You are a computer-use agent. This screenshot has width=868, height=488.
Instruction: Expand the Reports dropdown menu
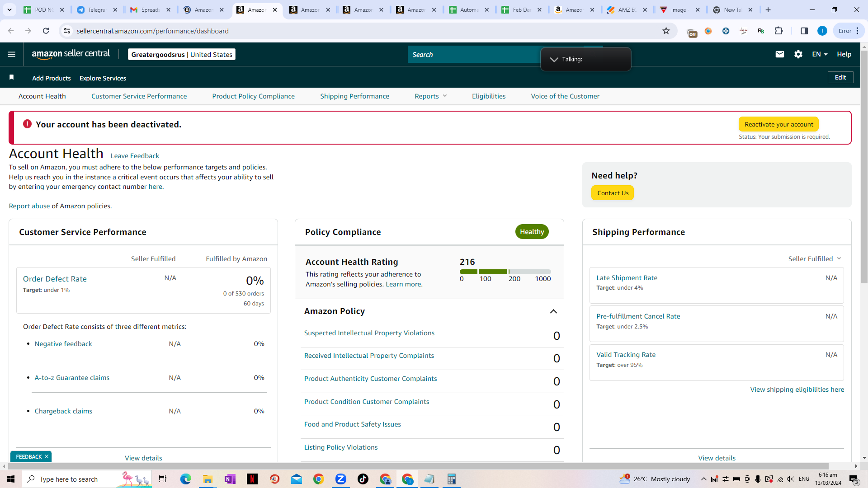point(431,96)
